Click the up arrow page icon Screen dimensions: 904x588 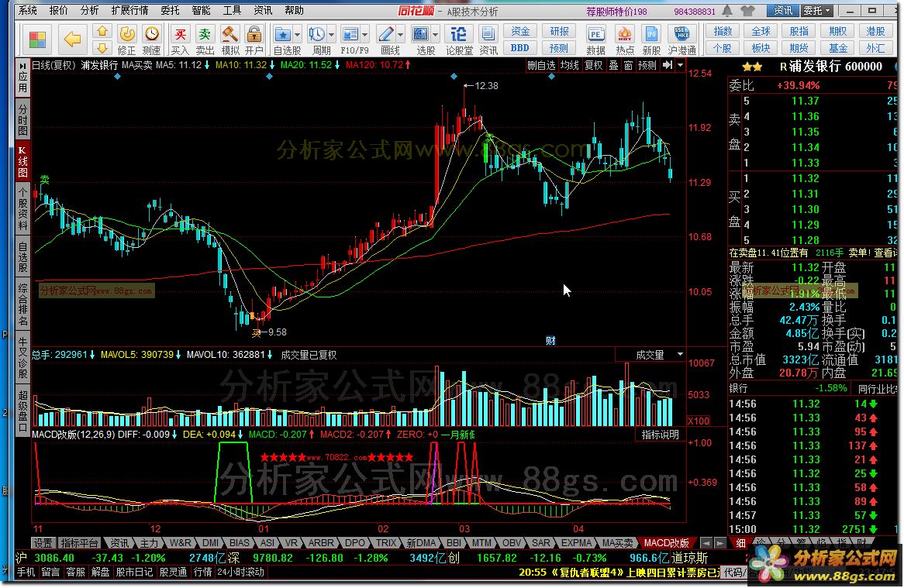[x=102, y=31]
